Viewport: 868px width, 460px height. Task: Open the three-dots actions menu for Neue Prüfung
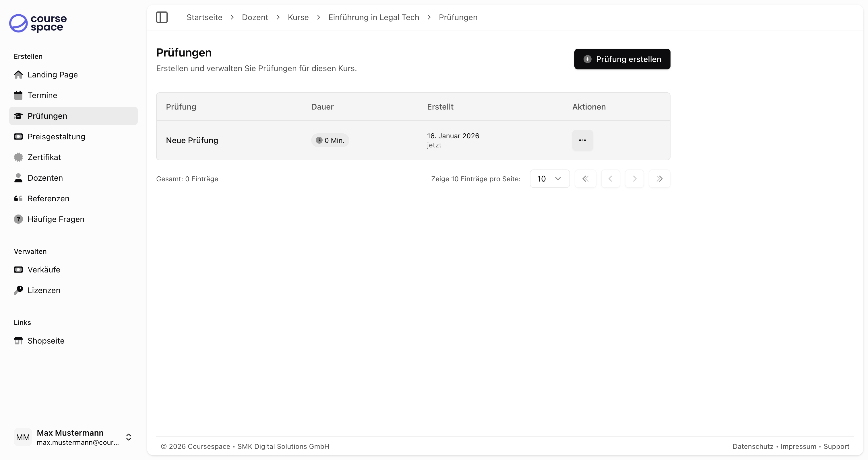(x=582, y=140)
